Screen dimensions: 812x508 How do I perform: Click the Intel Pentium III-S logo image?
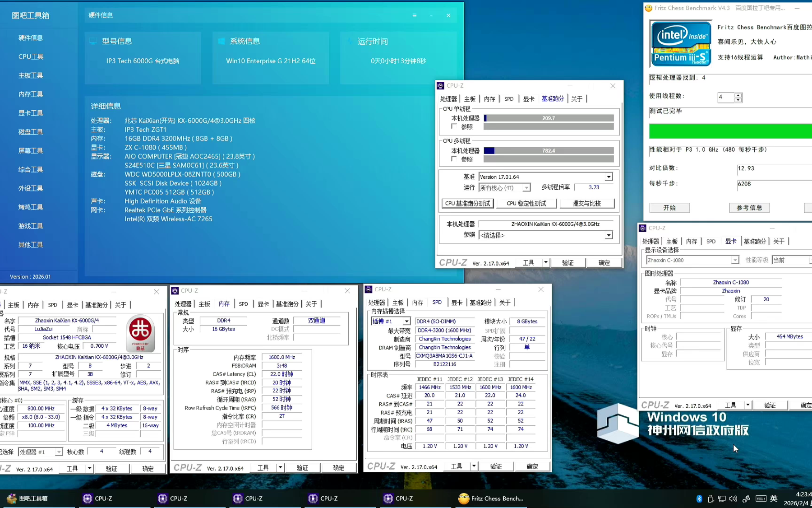681,44
